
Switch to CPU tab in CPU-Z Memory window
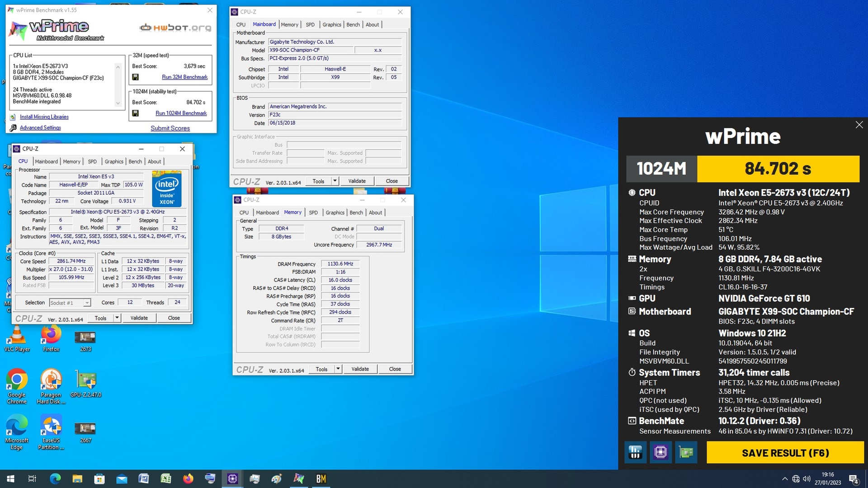[244, 212]
